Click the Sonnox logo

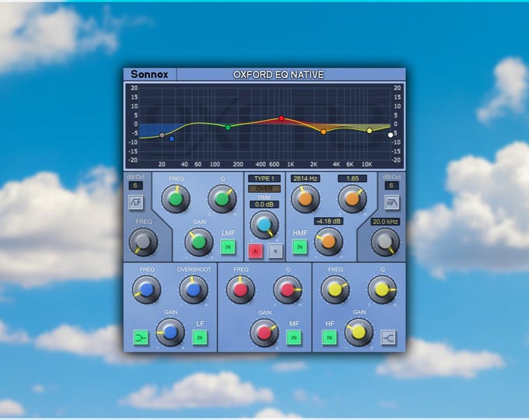[149, 74]
